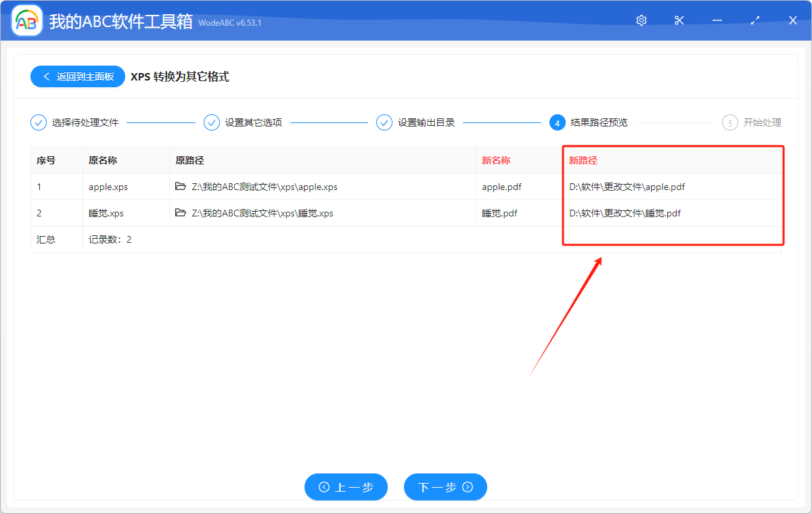Click the 原路径 column header
Viewport: 812px width, 514px height.
tap(189, 160)
